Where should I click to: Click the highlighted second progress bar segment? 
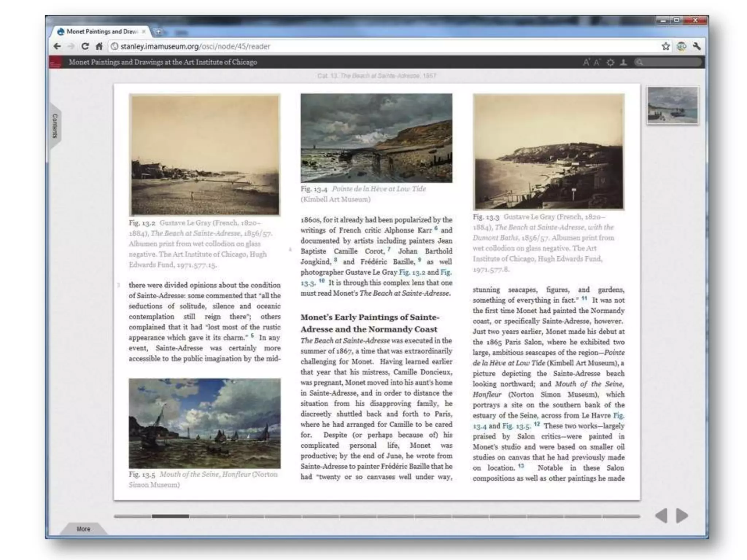[x=170, y=516]
